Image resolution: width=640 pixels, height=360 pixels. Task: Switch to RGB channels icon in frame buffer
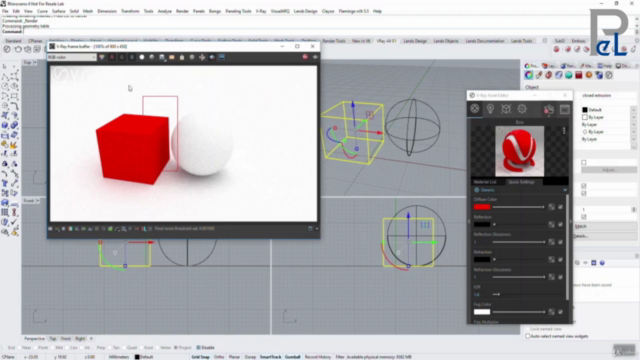[x=102, y=57]
